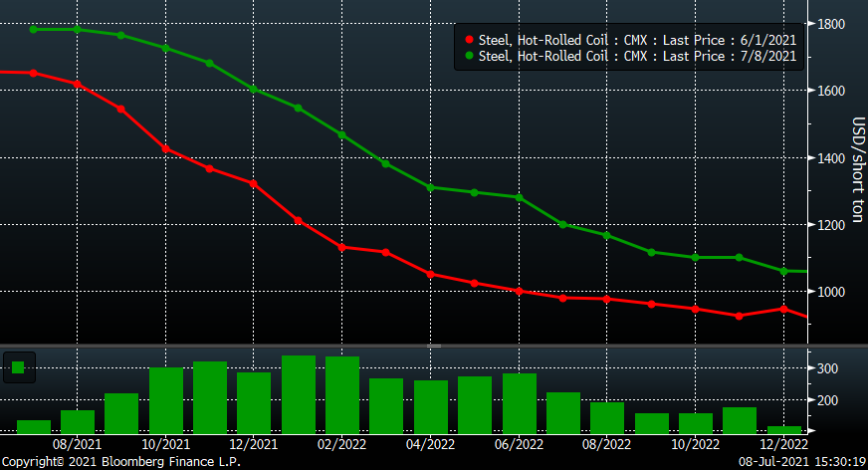This screenshot has width=868, height=470.
Task: Toggle the 6/1/2021 Last Price series label
Action: (638, 39)
